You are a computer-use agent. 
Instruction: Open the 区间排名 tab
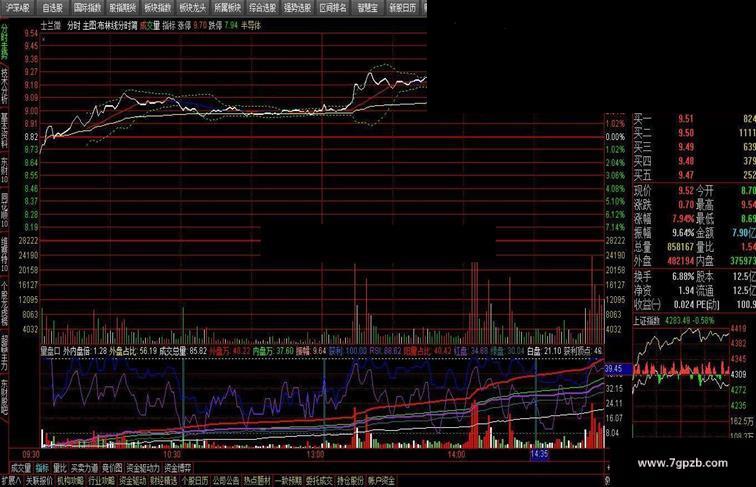click(x=333, y=8)
